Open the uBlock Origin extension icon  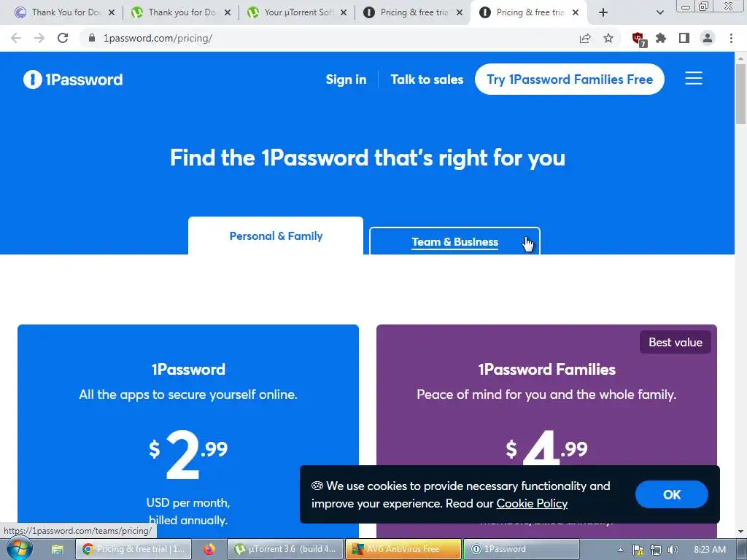click(x=639, y=39)
